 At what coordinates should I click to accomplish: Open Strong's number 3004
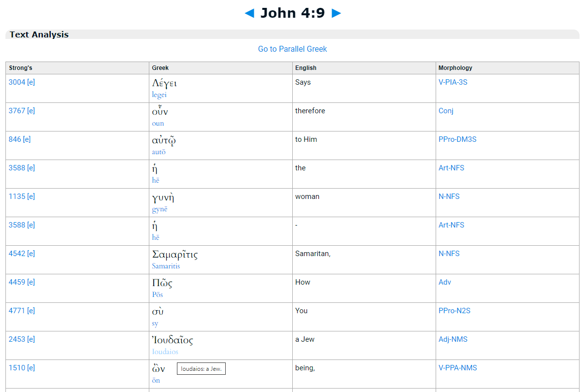pos(17,82)
